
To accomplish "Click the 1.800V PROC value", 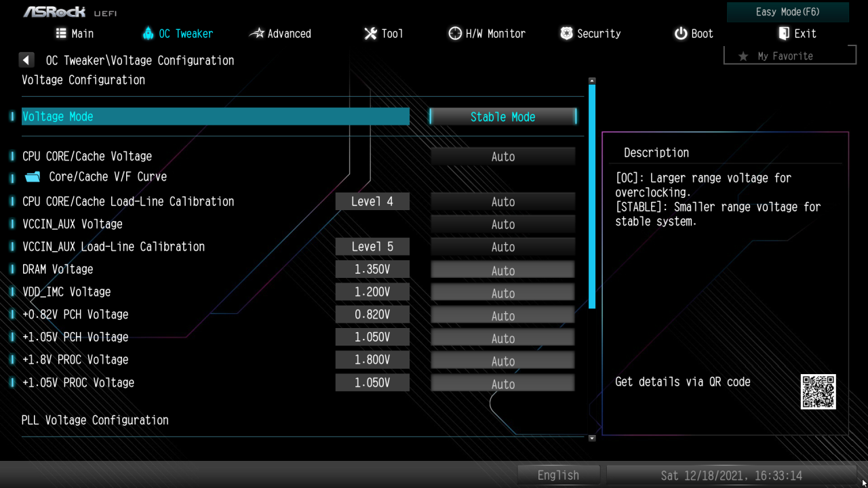I will point(372,360).
